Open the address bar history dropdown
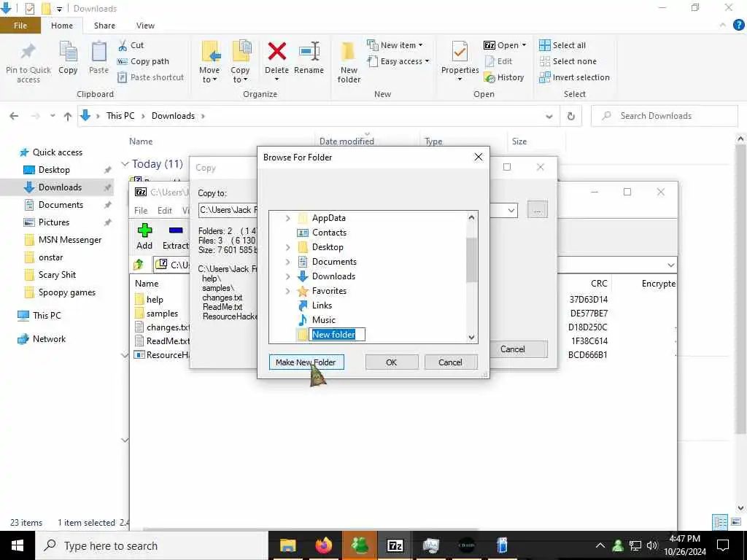This screenshot has height=560, width=747. pos(549,116)
